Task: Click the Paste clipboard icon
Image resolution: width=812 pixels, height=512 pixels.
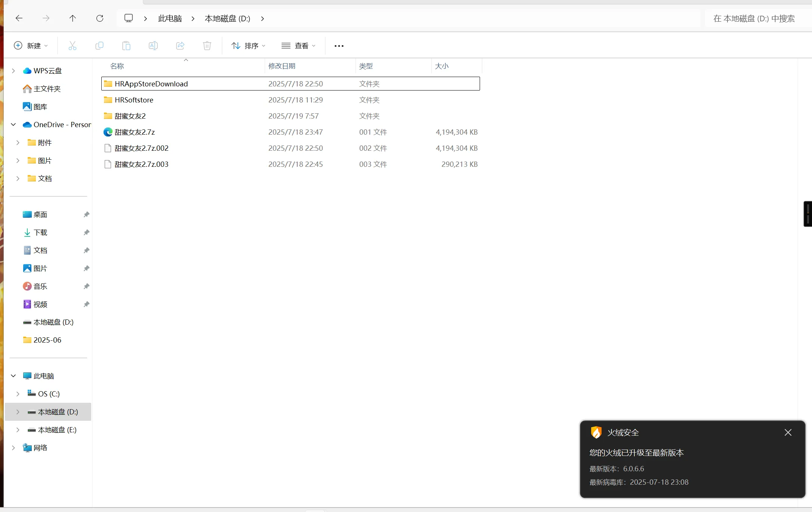Action: pos(126,46)
